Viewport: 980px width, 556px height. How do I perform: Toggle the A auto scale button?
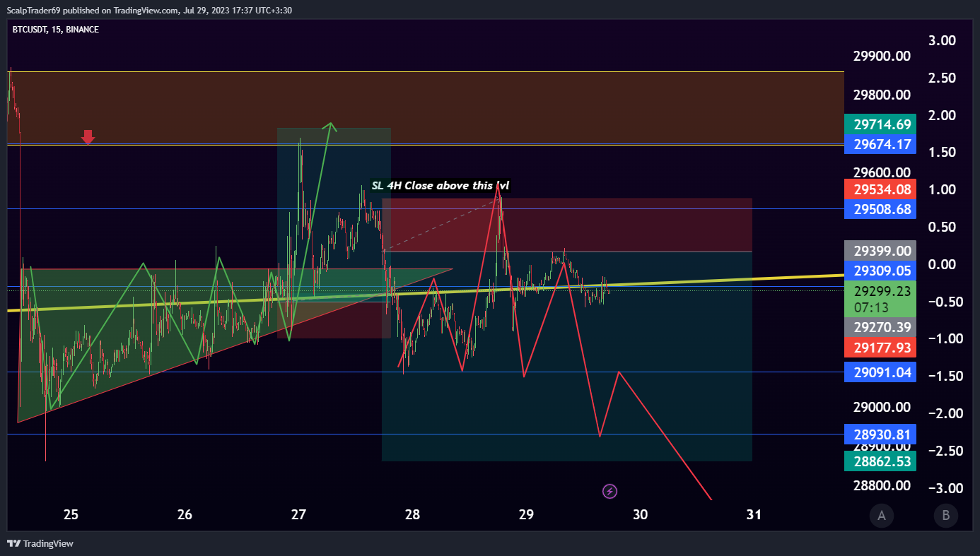882,516
